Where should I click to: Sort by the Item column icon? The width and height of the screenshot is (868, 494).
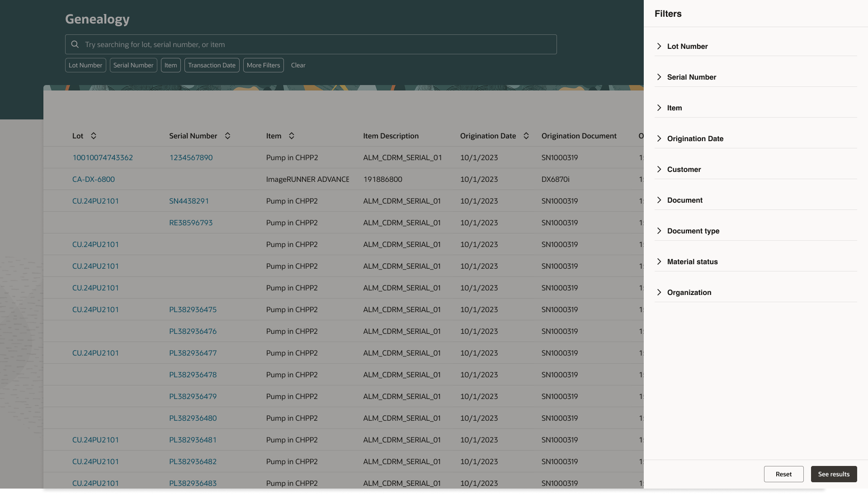tap(292, 136)
